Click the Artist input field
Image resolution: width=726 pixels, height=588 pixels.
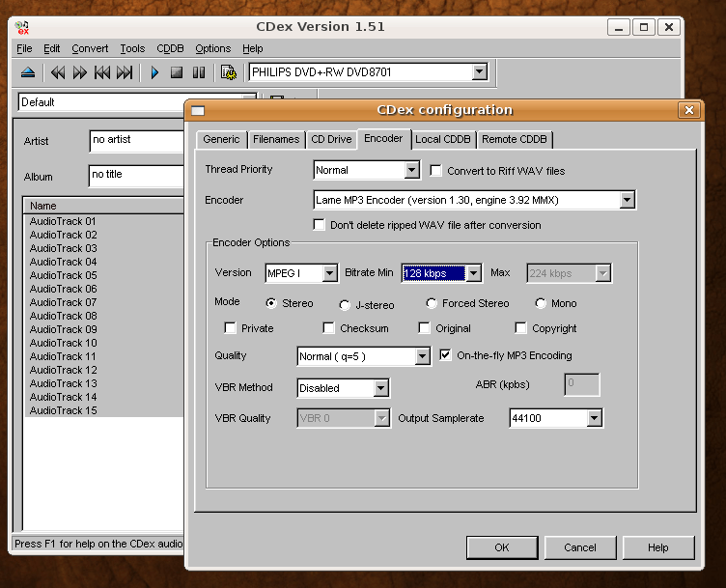click(x=137, y=141)
